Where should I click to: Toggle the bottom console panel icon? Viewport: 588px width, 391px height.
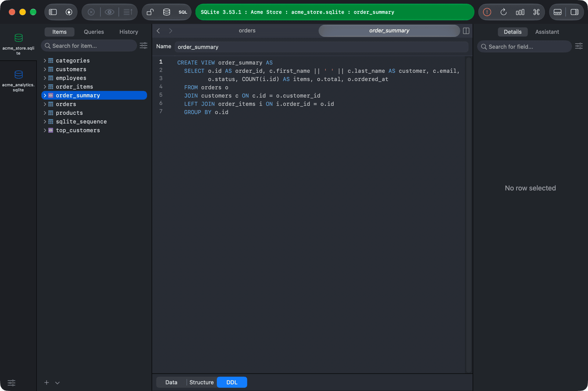click(x=557, y=12)
